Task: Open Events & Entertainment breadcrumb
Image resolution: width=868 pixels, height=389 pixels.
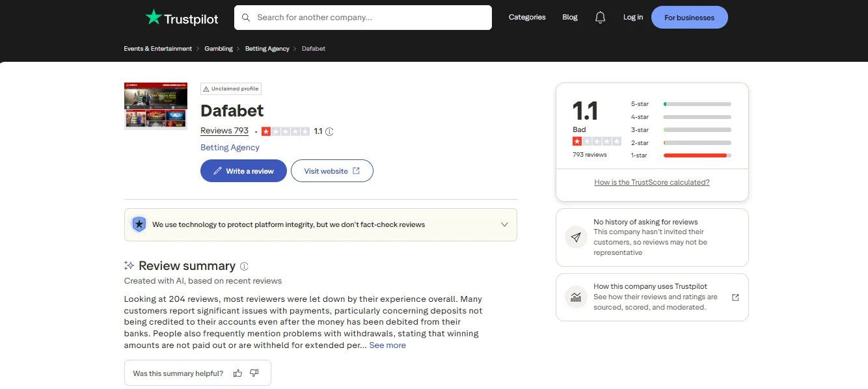Action: coord(158,49)
